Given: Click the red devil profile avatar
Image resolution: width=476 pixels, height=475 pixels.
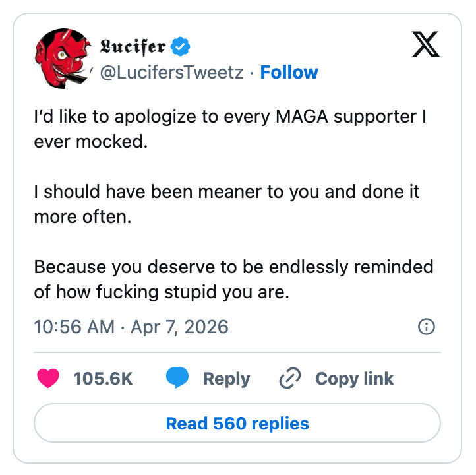Looking at the screenshot, I should tap(60, 59).
